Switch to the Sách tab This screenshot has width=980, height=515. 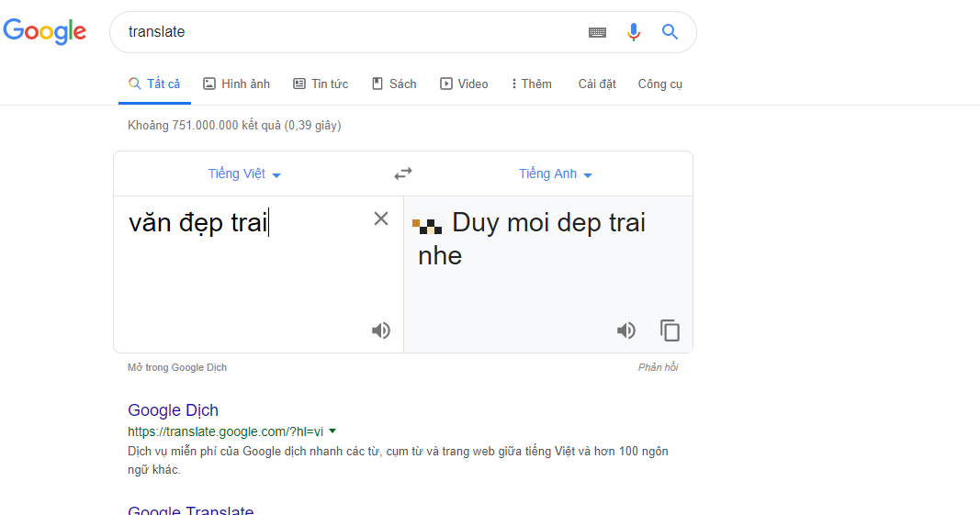coord(394,84)
